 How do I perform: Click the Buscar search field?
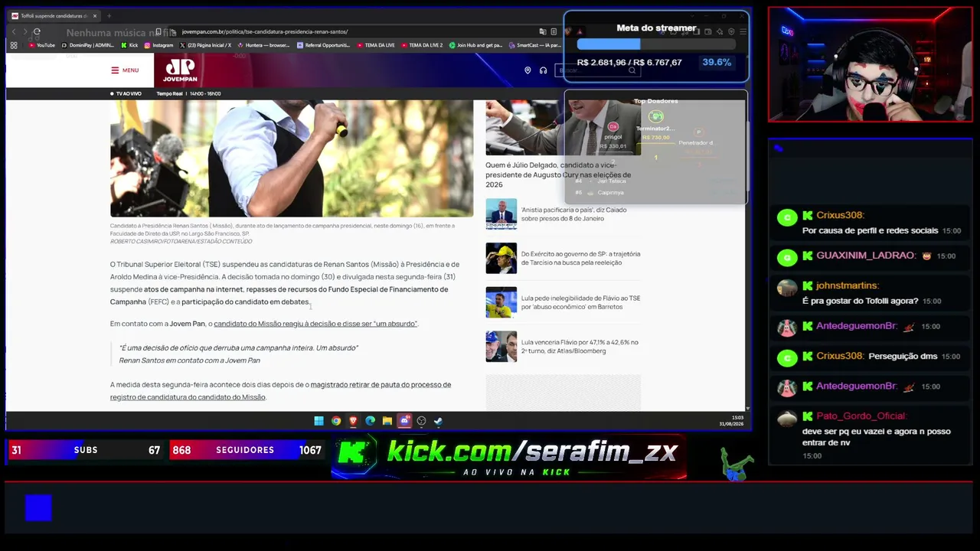[597, 70]
